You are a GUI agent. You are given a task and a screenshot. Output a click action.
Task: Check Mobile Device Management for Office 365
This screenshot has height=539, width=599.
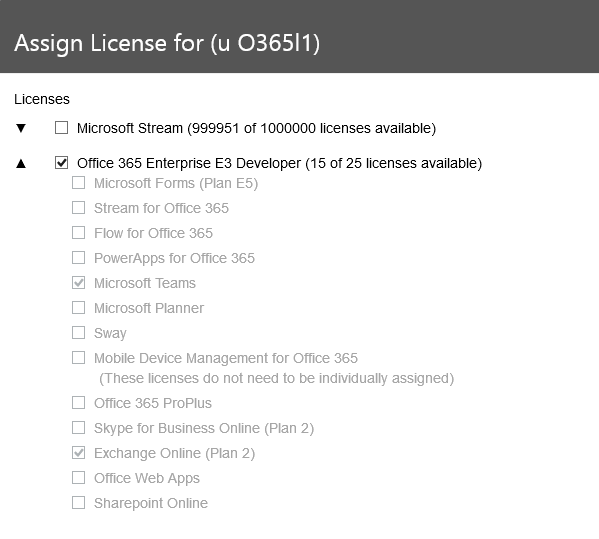coord(79,358)
